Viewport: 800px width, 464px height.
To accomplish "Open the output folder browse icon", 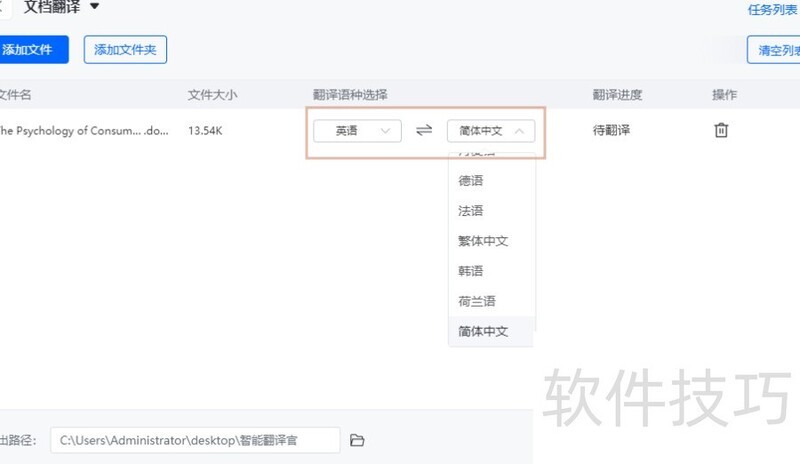I will (357, 440).
